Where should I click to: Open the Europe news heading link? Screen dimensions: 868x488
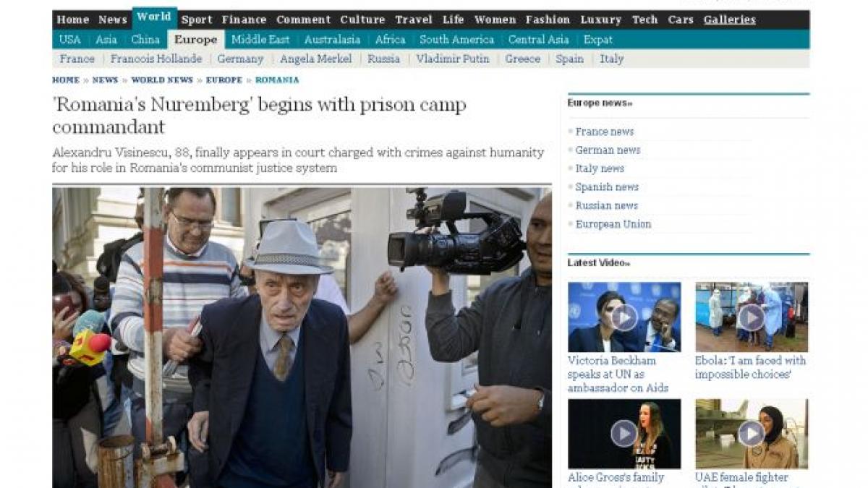tap(600, 103)
